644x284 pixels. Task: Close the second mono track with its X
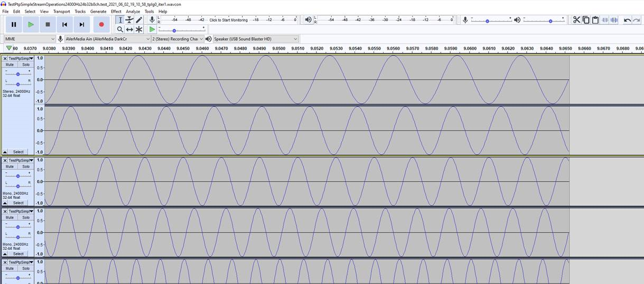coord(5,211)
